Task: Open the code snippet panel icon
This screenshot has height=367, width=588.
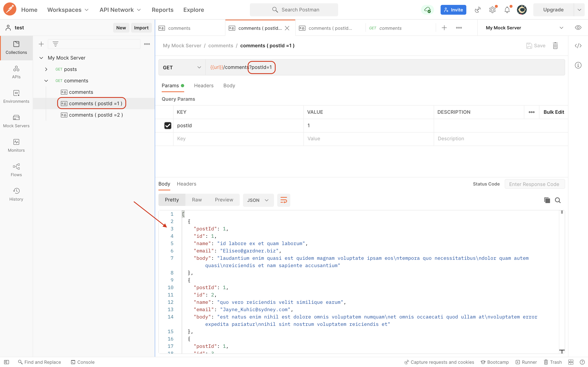Action: 578,46
